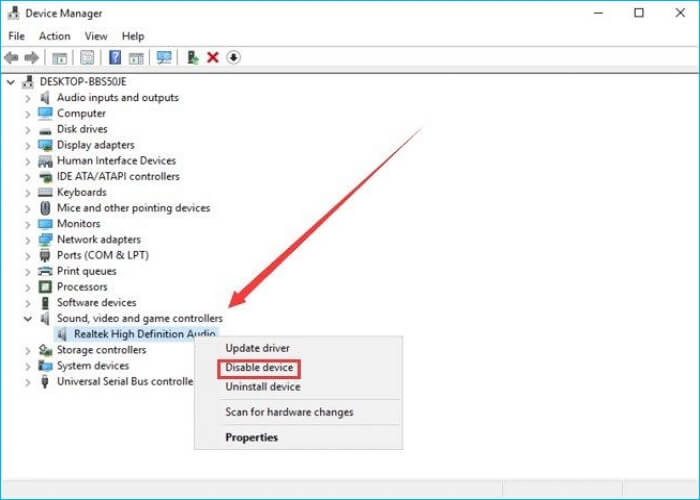700x500 pixels.
Task: Select Human Interface Devices label text
Action: click(x=117, y=161)
